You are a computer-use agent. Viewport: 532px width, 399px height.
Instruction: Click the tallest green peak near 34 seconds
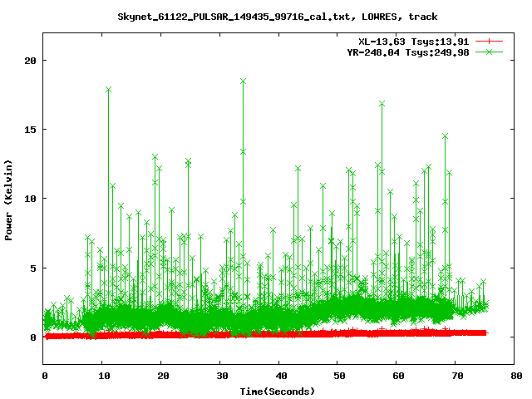pos(243,81)
